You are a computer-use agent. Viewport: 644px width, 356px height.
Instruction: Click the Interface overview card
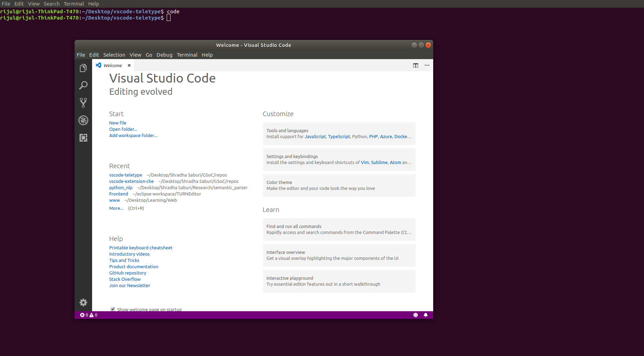pos(339,255)
